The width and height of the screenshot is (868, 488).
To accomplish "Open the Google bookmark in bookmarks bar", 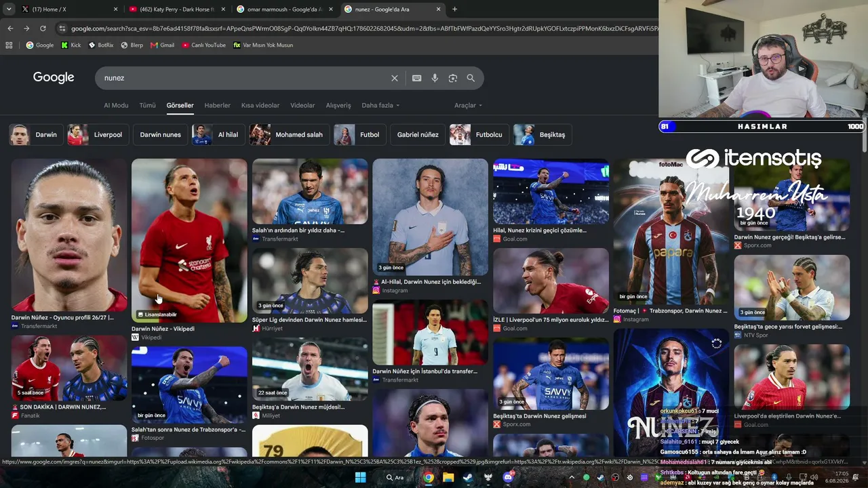I will click(x=39, y=45).
